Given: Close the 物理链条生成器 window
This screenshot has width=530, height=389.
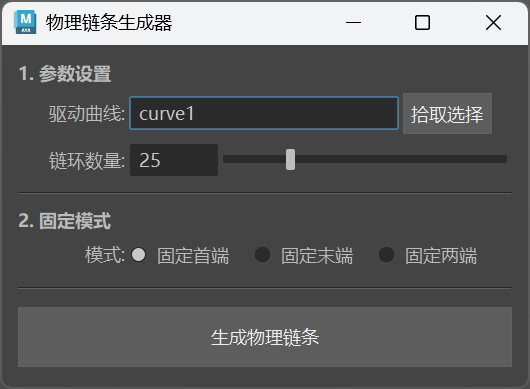Looking at the screenshot, I should click(493, 23).
